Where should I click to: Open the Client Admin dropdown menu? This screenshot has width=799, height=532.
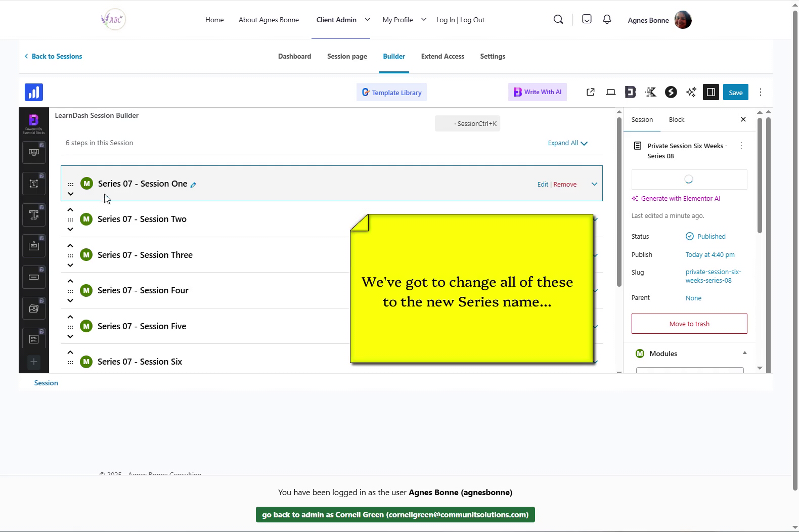(367, 20)
